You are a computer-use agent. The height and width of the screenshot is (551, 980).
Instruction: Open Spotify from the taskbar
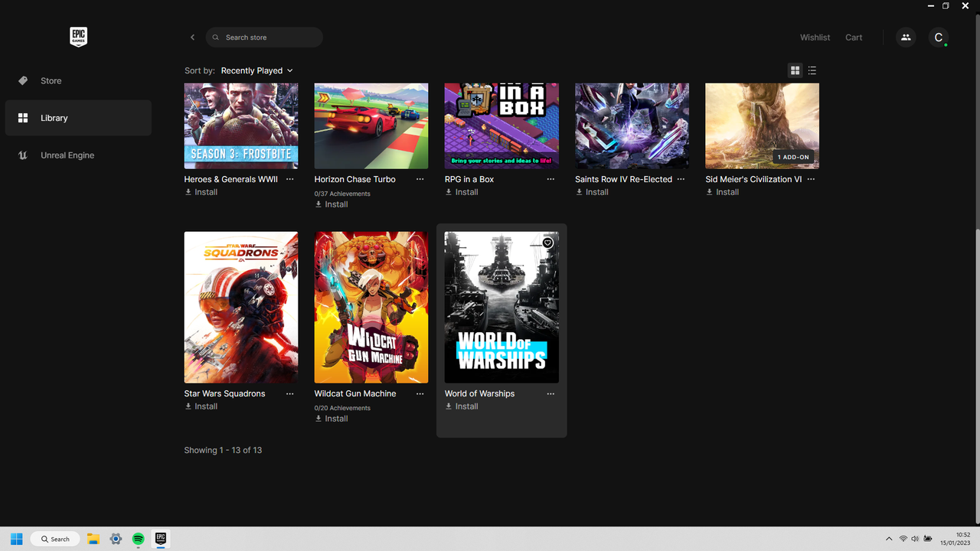139,539
